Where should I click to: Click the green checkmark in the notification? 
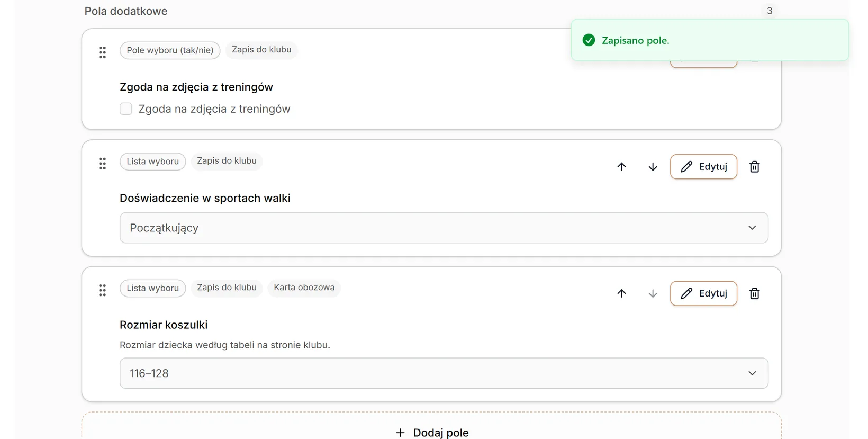pos(589,40)
